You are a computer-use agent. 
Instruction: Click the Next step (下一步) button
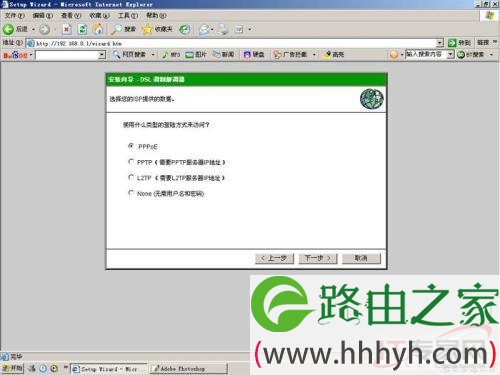(318, 258)
